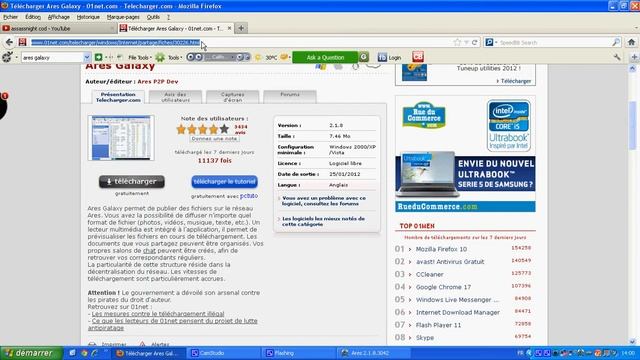Click the wrench settings icon on the toolbar

617,58
